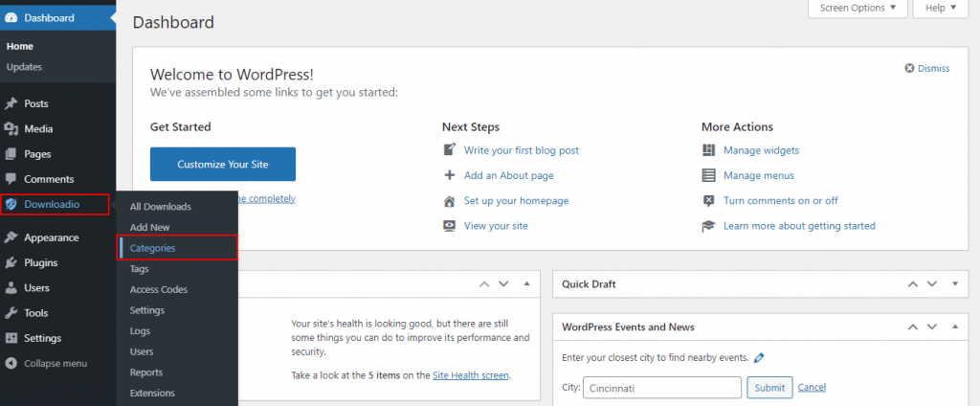Click the graduation cap icon beside Learn more
The width and height of the screenshot is (980, 406).
708,226
